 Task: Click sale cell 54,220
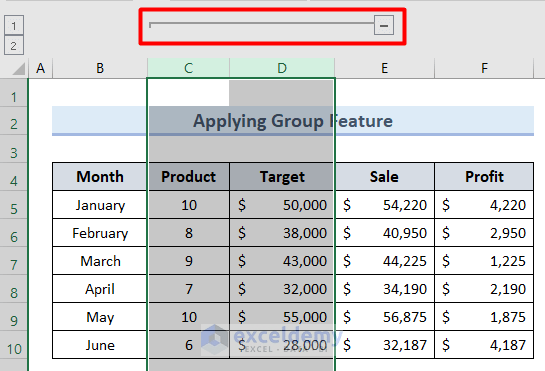coord(384,205)
